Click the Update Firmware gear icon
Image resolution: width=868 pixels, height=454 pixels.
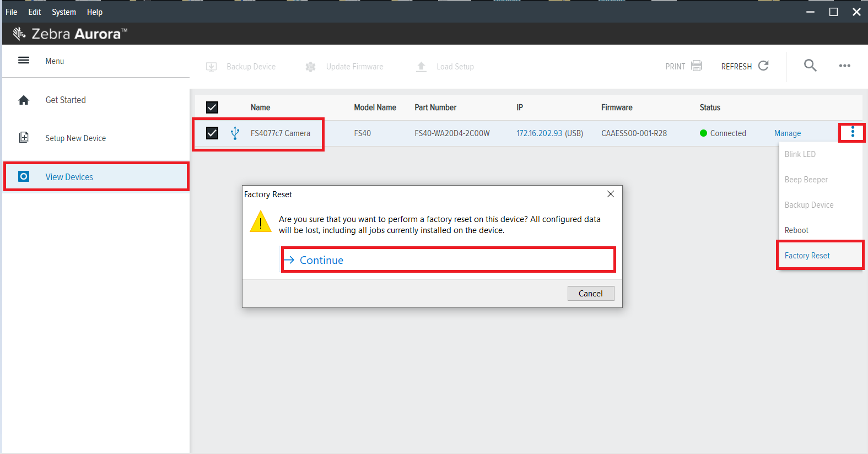[x=311, y=67]
